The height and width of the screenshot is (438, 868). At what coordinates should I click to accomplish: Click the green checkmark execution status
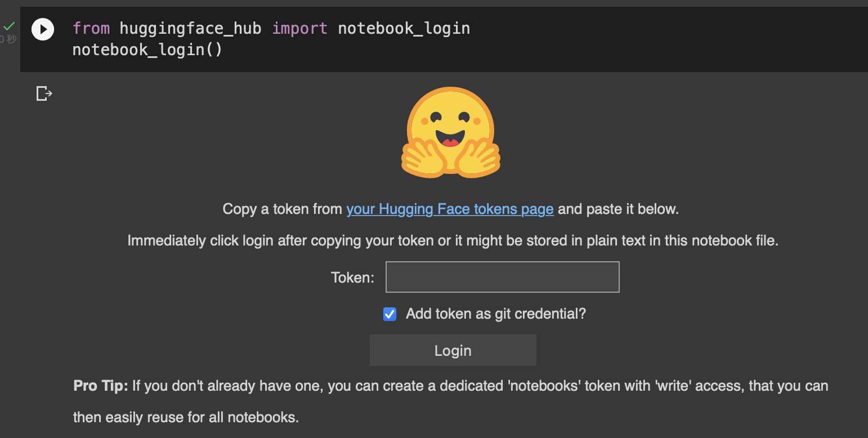9,26
